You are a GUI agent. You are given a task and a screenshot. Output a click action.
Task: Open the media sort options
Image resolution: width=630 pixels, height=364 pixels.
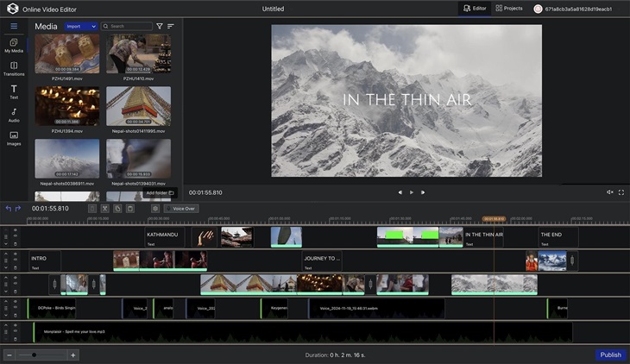pos(171,27)
